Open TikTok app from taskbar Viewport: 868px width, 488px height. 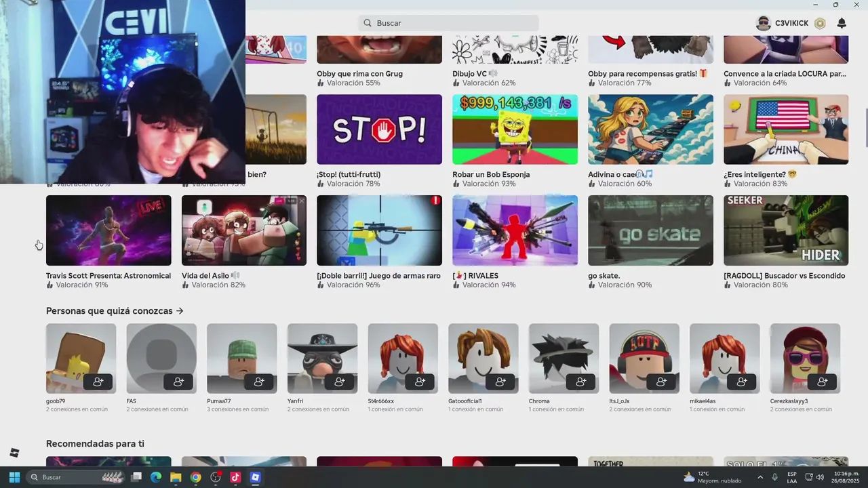click(x=235, y=477)
